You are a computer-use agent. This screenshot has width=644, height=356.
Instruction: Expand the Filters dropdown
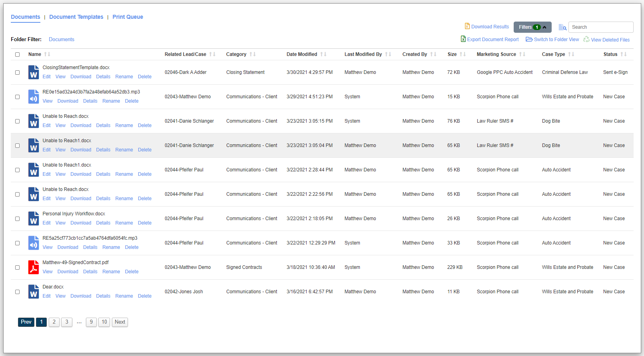coord(532,27)
